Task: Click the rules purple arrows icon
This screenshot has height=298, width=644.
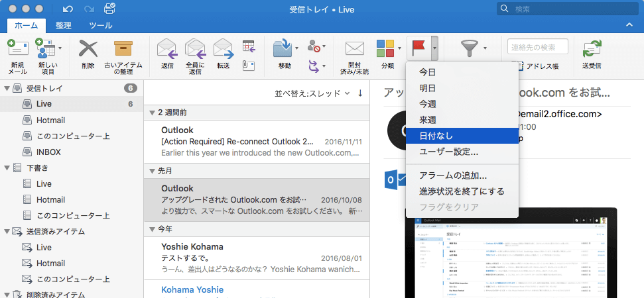Action: click(313, 66)
